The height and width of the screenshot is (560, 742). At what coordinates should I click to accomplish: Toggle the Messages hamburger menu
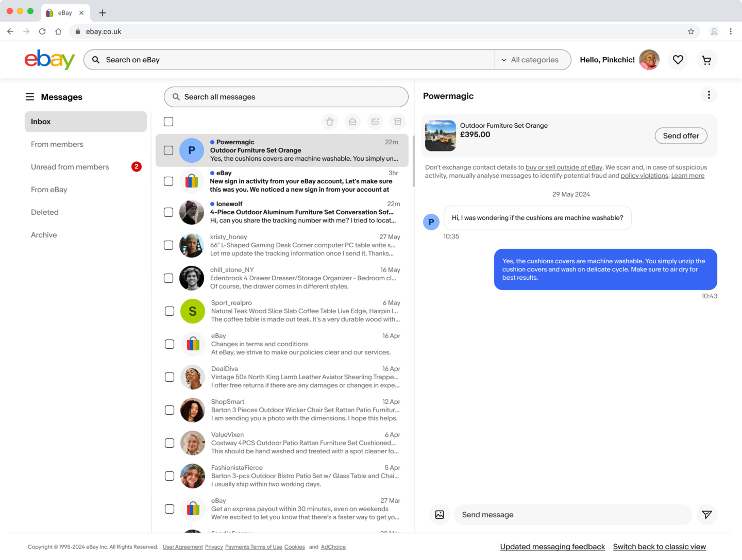click(30, 97)
